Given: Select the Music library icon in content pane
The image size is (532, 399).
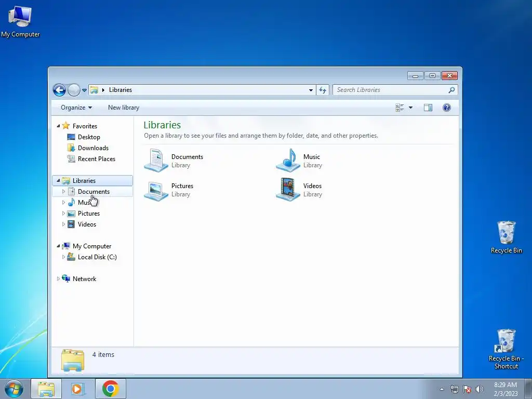Looking at the screenshot, I should 288,161.
